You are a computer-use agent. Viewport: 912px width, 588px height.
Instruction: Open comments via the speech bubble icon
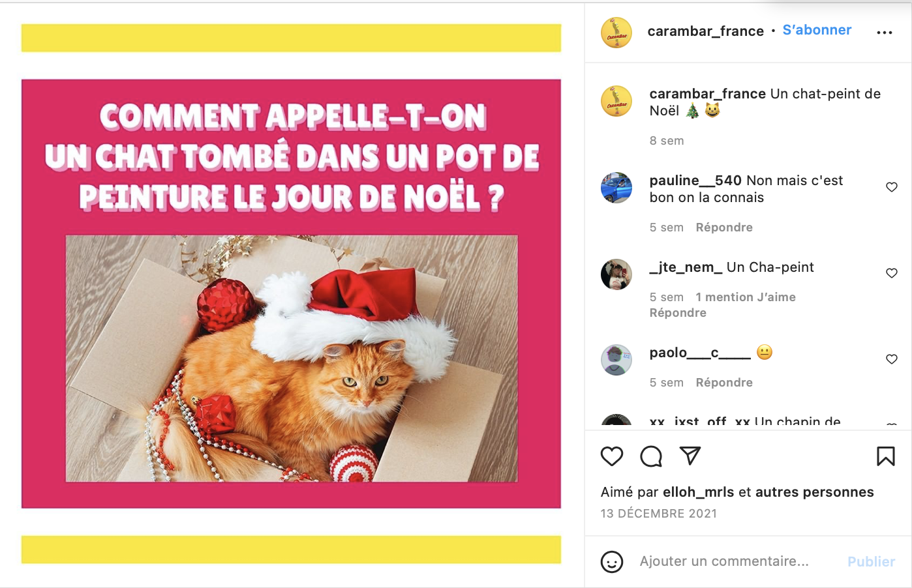click(651, 456)
